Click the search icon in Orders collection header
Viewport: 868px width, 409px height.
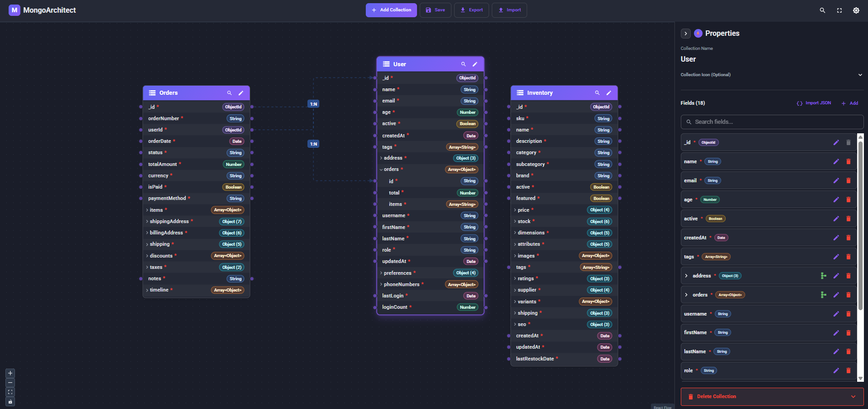click(229, 93)
